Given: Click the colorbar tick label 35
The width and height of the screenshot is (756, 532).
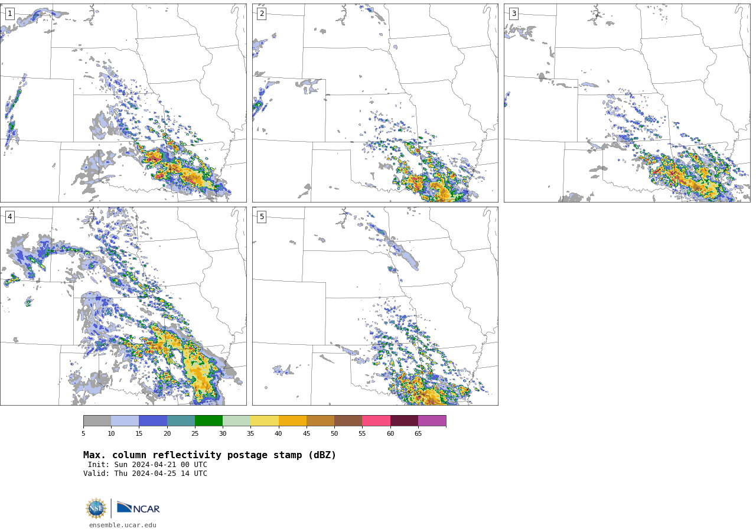Looking at the screenshot, I should pyautogui.click(x=250, y=434).
